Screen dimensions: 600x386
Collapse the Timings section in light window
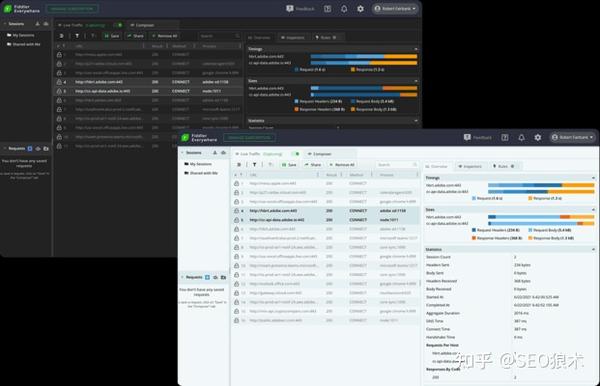pyautogui.click(x=593, y=178)
